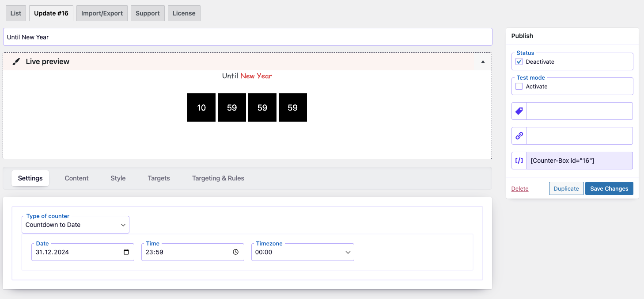
Task: Click the link chain icon in Publish panel
Action: [519, 136]
